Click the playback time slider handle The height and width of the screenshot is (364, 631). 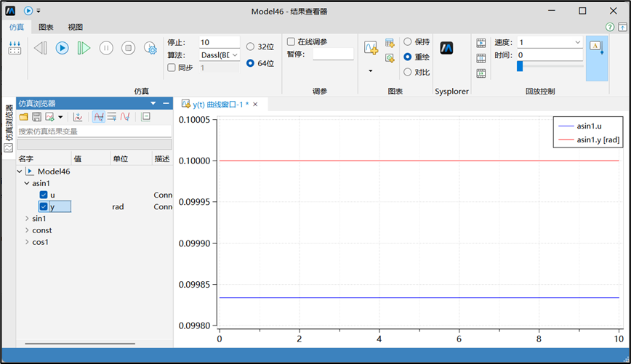(520, 66)
